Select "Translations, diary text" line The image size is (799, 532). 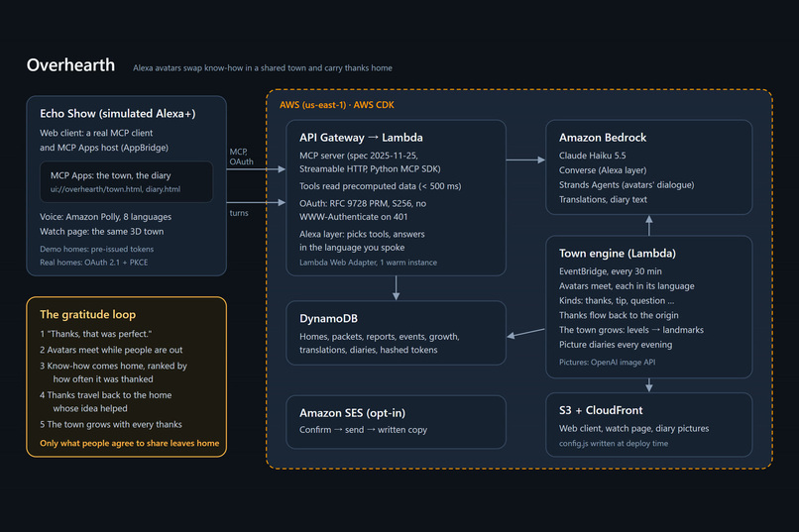click(604, 199)
